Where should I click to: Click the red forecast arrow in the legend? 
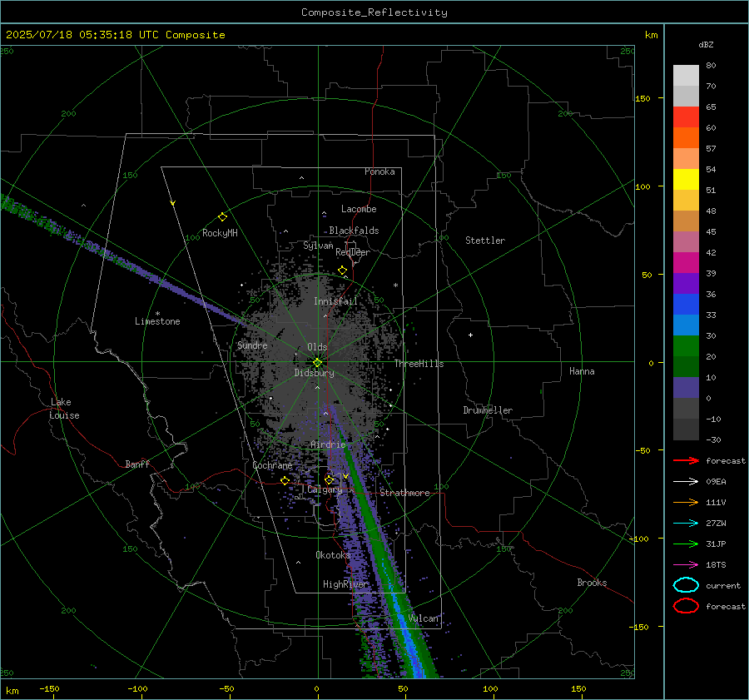pos(686,460)
